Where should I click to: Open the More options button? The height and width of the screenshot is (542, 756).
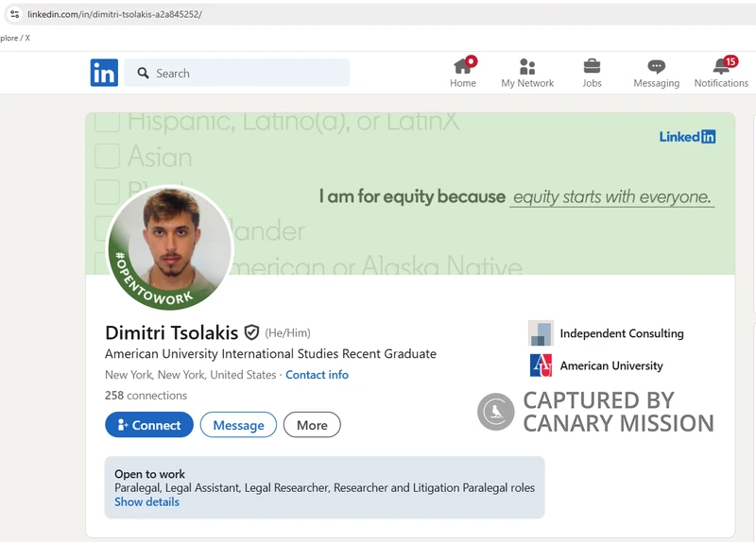[x=312, y=425]
